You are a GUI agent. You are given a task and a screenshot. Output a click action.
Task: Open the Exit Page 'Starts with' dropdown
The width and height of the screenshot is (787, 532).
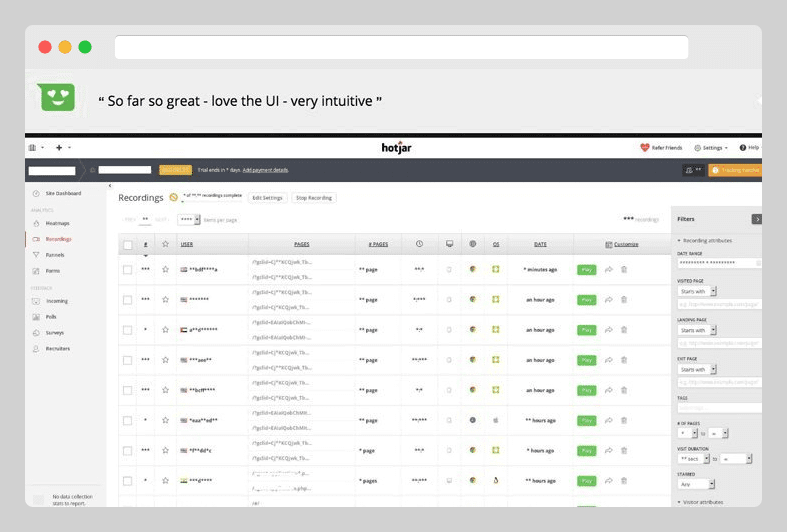697,369
